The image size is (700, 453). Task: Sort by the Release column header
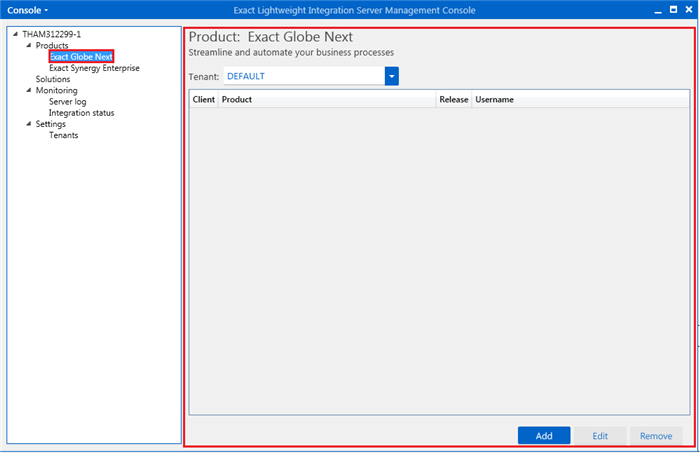click(x=454, y=100)
